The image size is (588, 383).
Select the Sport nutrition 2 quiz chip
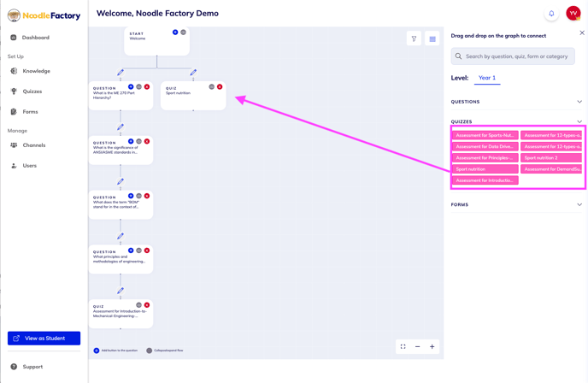551,158
